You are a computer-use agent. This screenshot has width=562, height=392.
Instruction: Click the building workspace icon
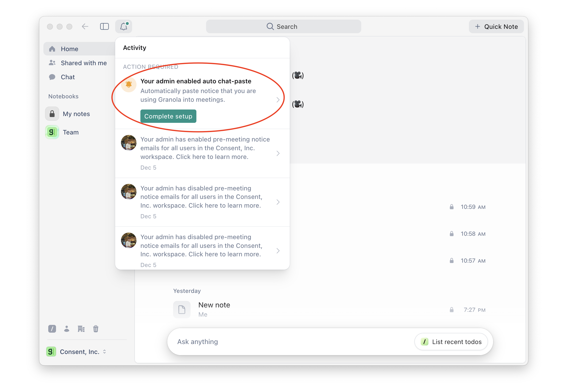click(x=81, y=329)
